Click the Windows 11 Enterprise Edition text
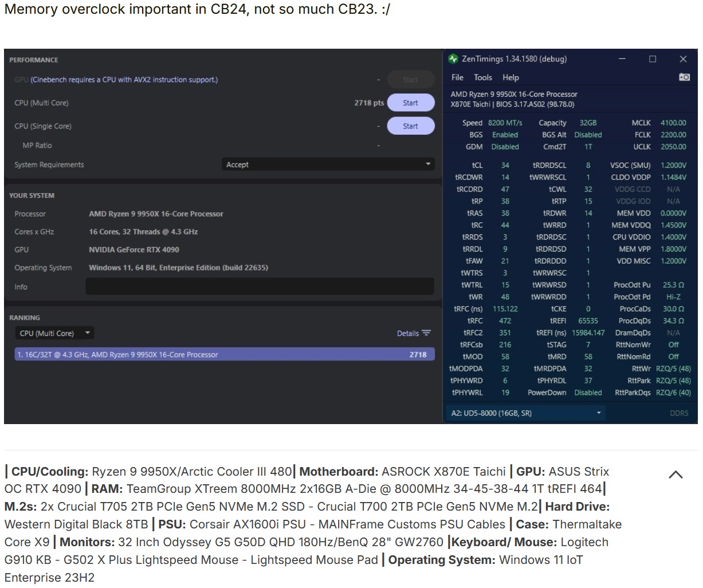This screenshot has width=703, height=588. click(x=178, y=268)
